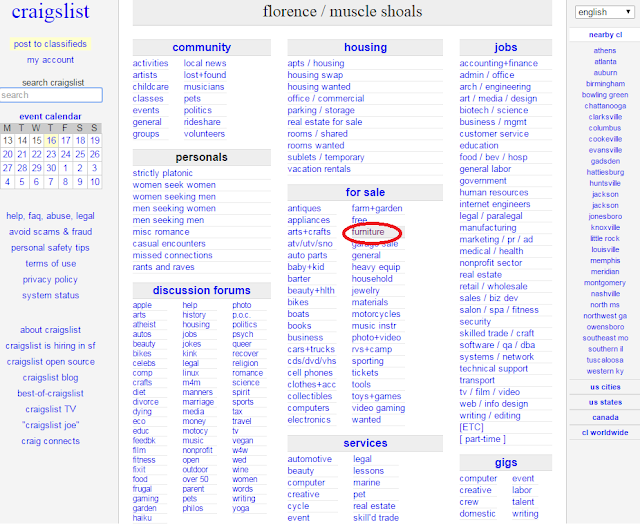The image size is (640, 527).
Task: Expand the cl worldwide list
Action: (605, 433)
